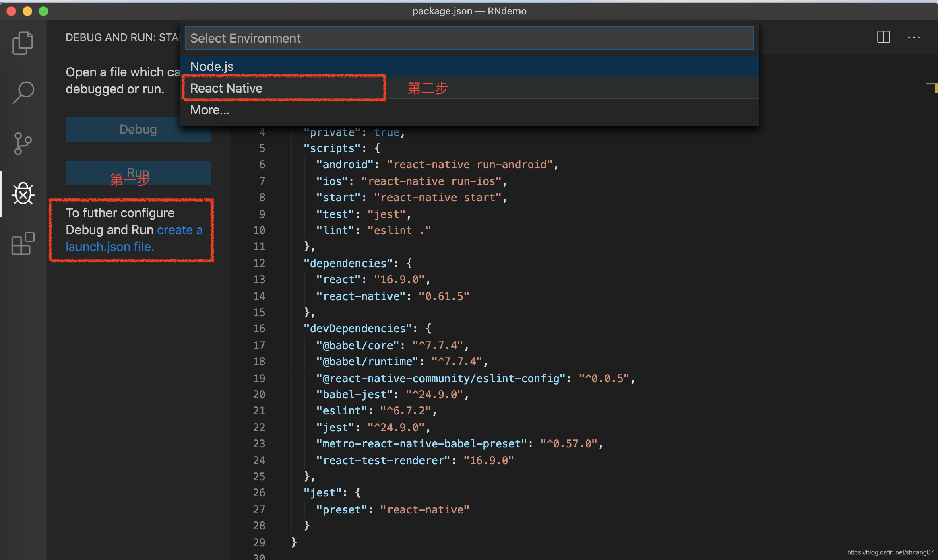Click More... dropdown option
Image resolution: width=938 pixels, height=560 pixels.
point(210,110)
